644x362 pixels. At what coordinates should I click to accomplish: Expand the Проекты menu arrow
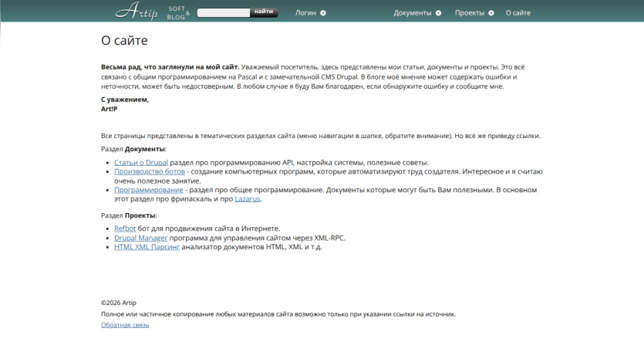(x=491, y=13)
